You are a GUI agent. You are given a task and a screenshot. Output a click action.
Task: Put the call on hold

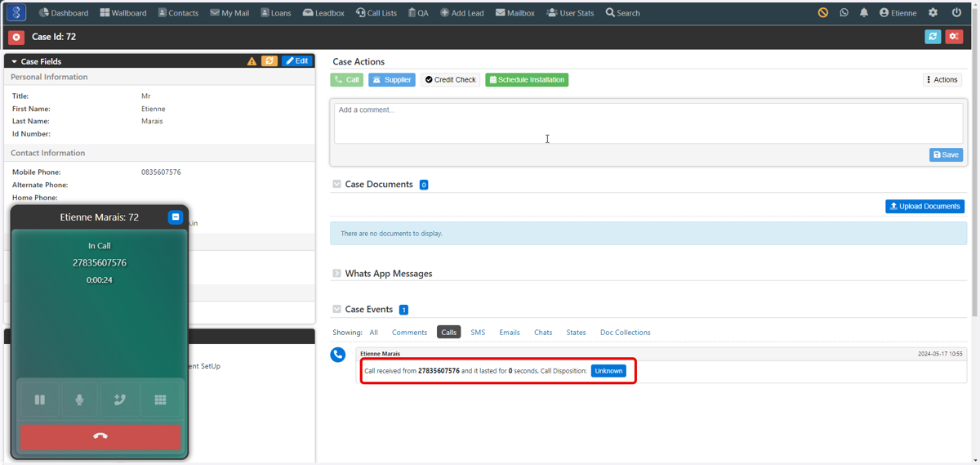pos(39,400)
